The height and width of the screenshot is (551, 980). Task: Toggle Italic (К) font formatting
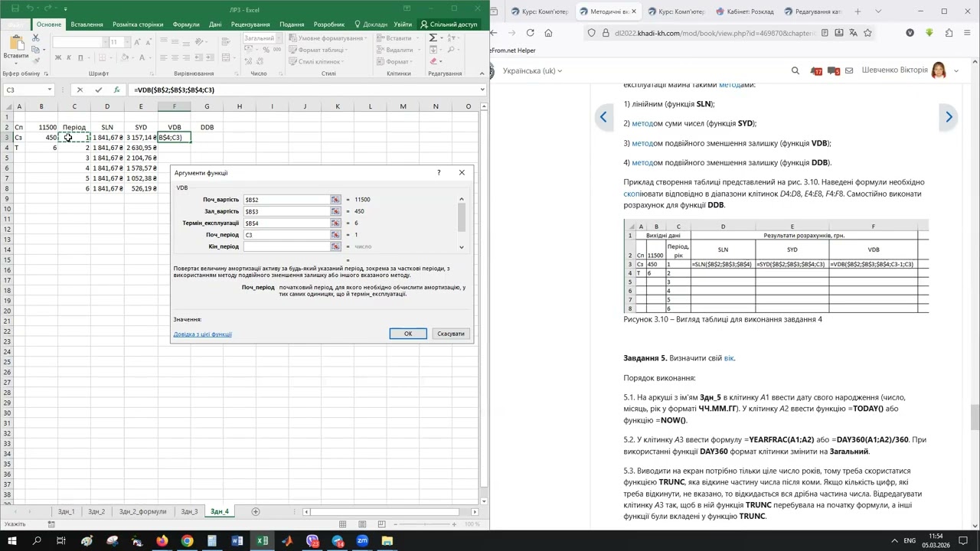(69, 57)
